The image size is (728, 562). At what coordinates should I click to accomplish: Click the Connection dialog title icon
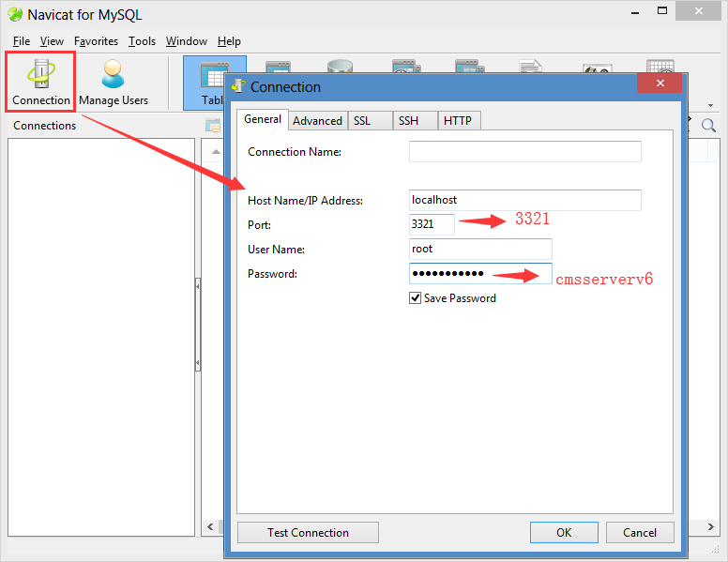(x=238, y=86)
